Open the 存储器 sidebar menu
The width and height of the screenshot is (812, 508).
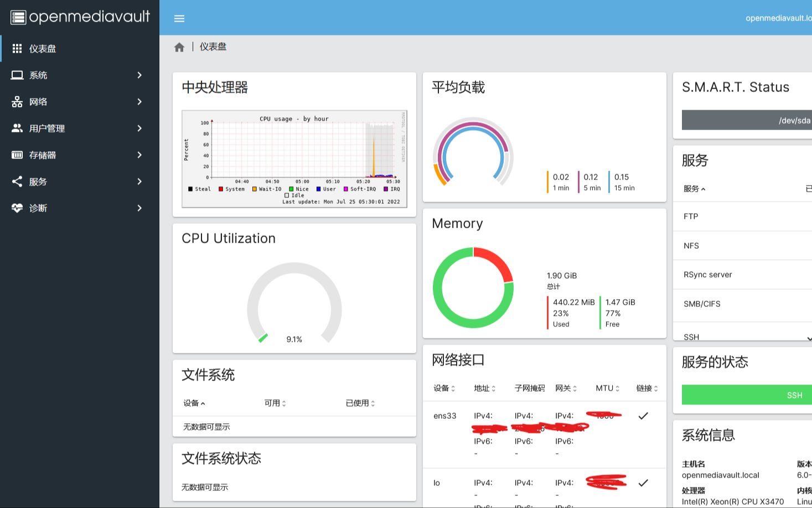point(80,155)
